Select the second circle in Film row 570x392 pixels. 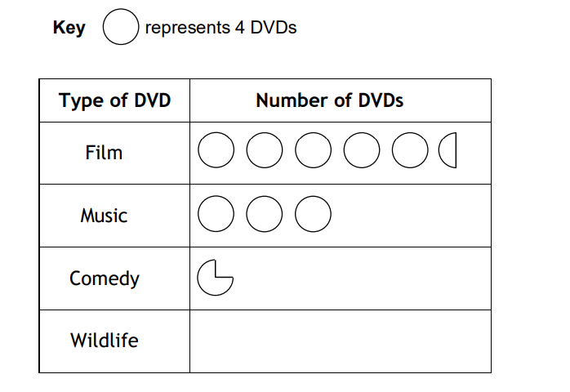click(265, 150)
